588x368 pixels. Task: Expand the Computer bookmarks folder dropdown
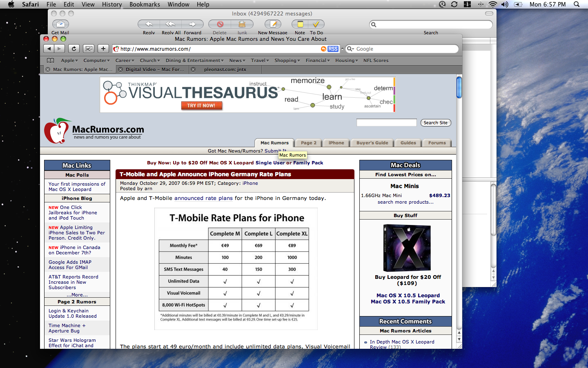97,61
